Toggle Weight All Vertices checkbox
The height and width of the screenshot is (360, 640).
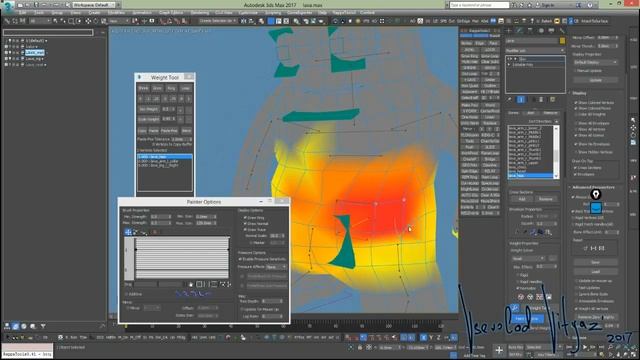pos(576,309)
